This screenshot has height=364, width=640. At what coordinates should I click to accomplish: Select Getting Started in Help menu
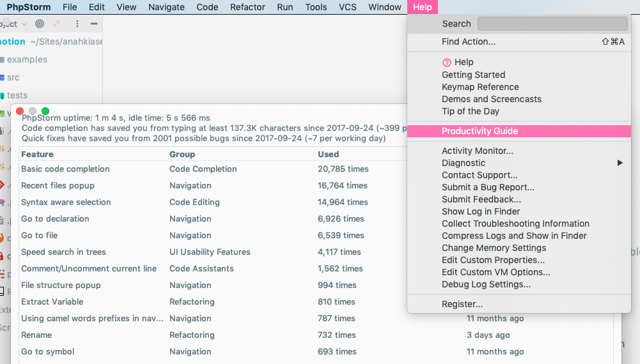[519, 75]
